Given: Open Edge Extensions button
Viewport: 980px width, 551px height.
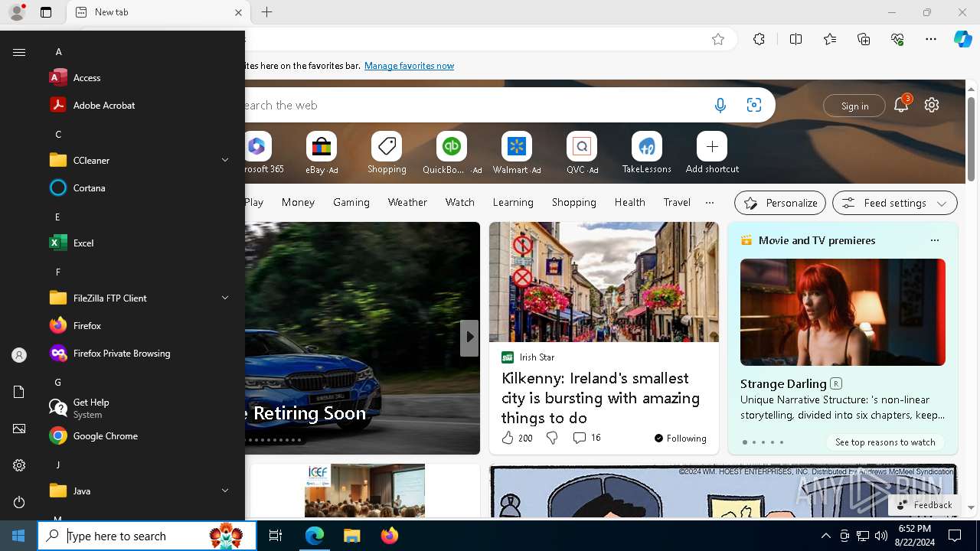Looking at the screenshot, I should [x=759, y=39].
